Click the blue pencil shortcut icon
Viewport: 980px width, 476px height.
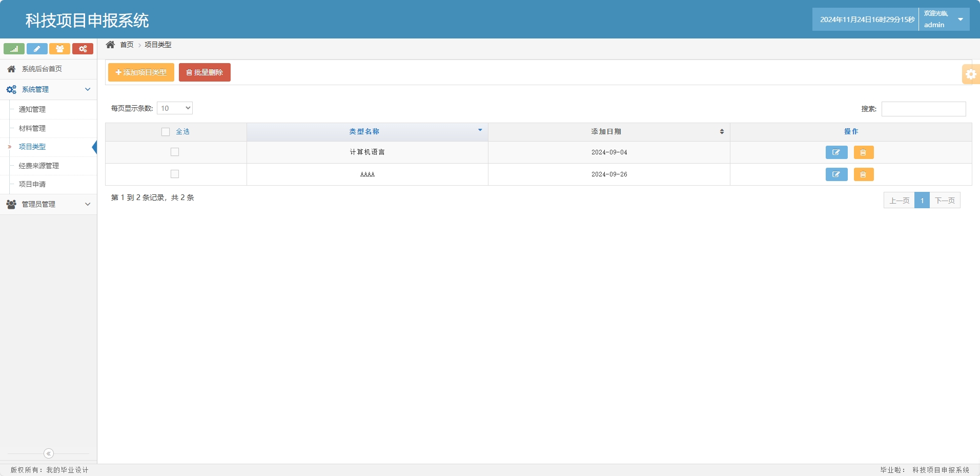pos(37,49)
